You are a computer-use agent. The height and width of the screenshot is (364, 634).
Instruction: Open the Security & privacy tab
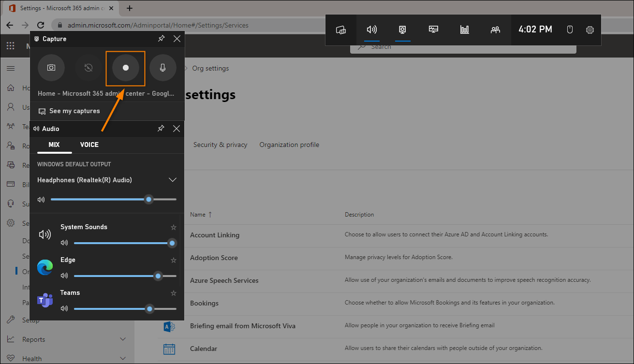pyautogui.click(x=220, y=145)
